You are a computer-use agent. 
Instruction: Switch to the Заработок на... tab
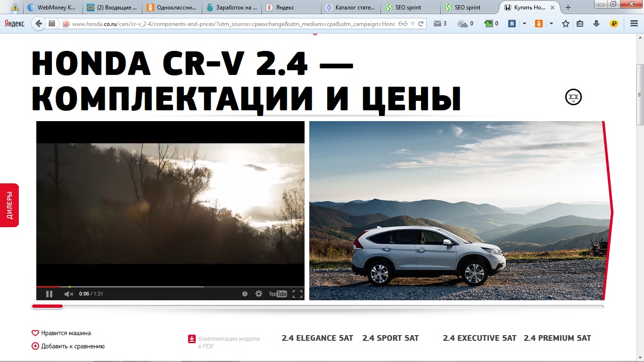(x=232, y=8)
